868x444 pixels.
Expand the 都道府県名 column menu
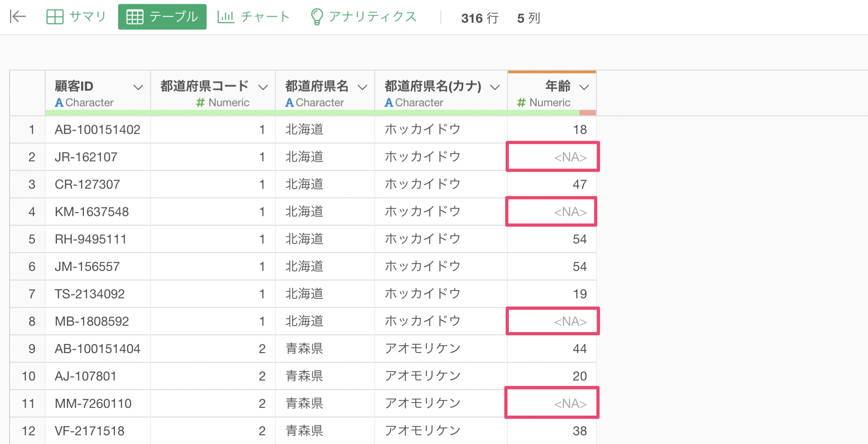pos(362,87)
